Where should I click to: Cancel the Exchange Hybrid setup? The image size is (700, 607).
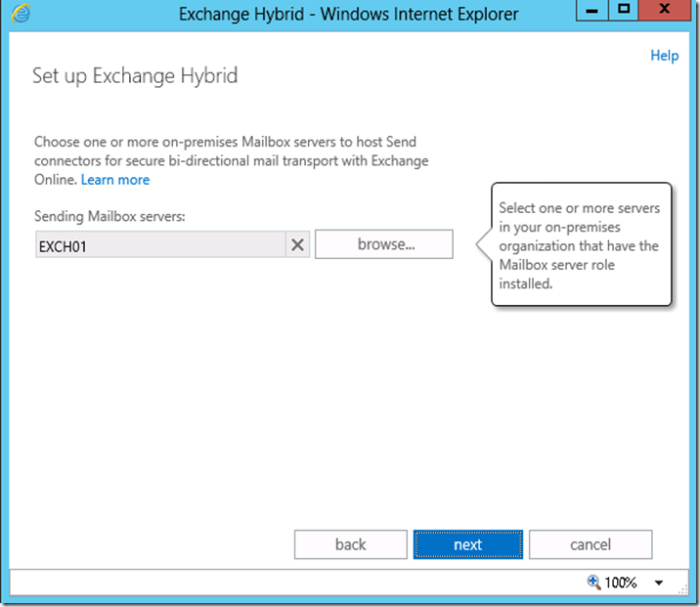(x=591, y=544)
